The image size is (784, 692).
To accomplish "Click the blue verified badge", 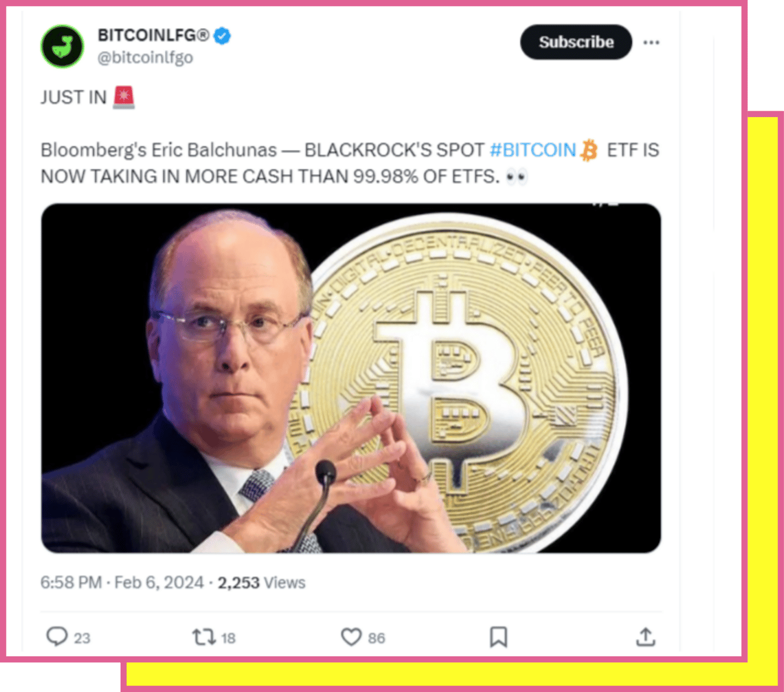I will coord(223,36).
